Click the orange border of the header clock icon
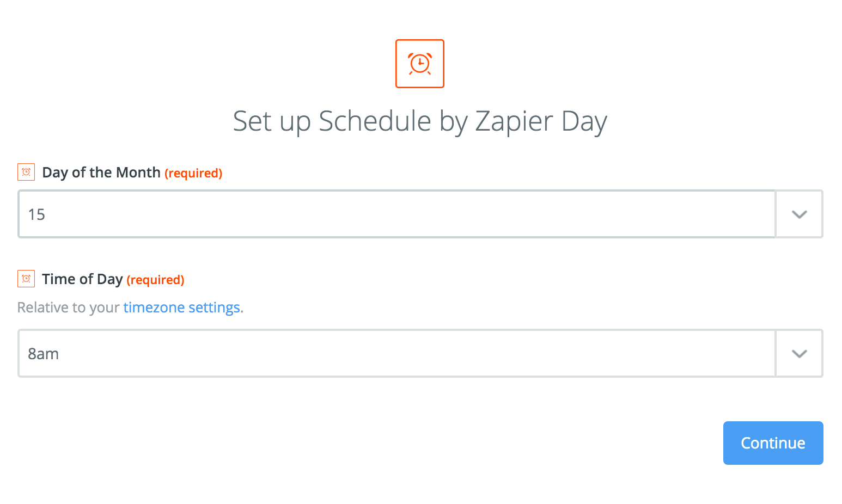842x504 pixels. click(x=420, y=40)
